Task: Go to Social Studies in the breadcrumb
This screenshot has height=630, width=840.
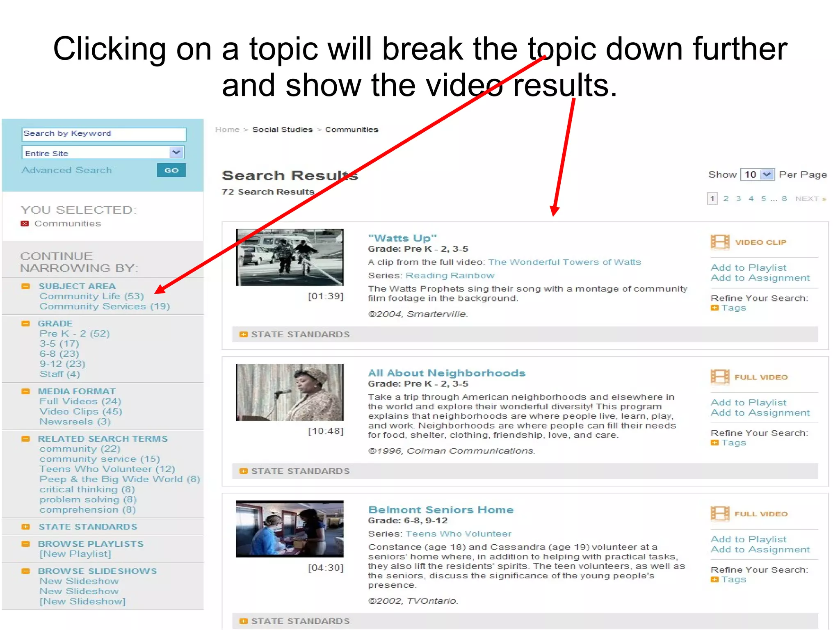Action: click(x=282, y=130)
